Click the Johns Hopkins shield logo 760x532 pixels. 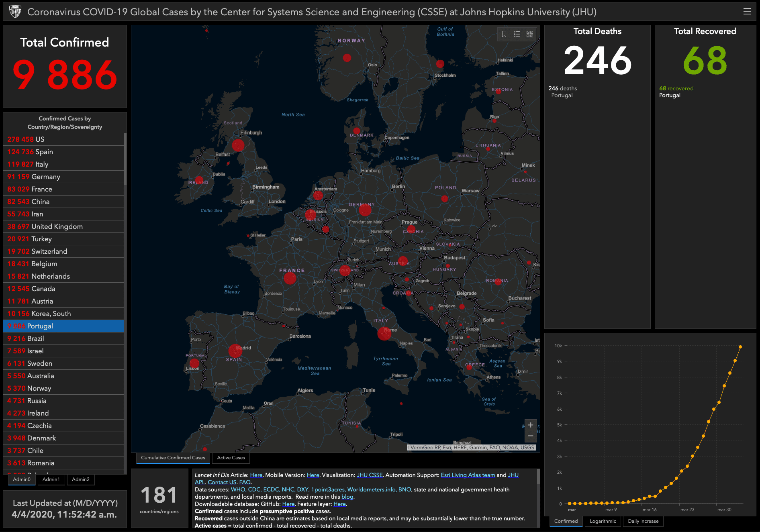pyautogui.click(x=15, y=12)
